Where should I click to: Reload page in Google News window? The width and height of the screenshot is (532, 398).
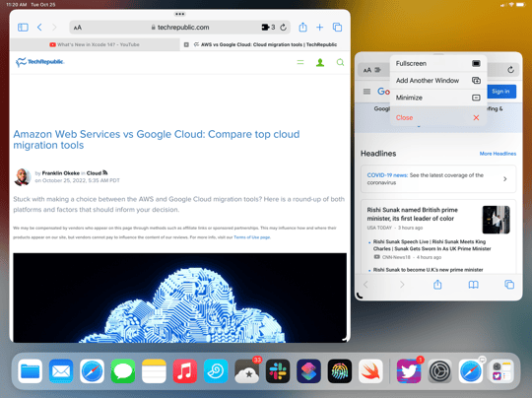click(510, 70)
